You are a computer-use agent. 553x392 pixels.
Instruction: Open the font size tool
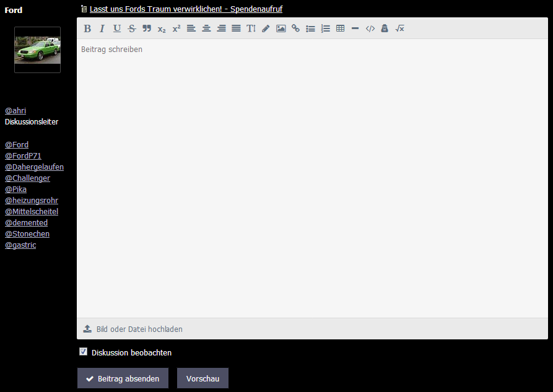(x=251, y=28)
